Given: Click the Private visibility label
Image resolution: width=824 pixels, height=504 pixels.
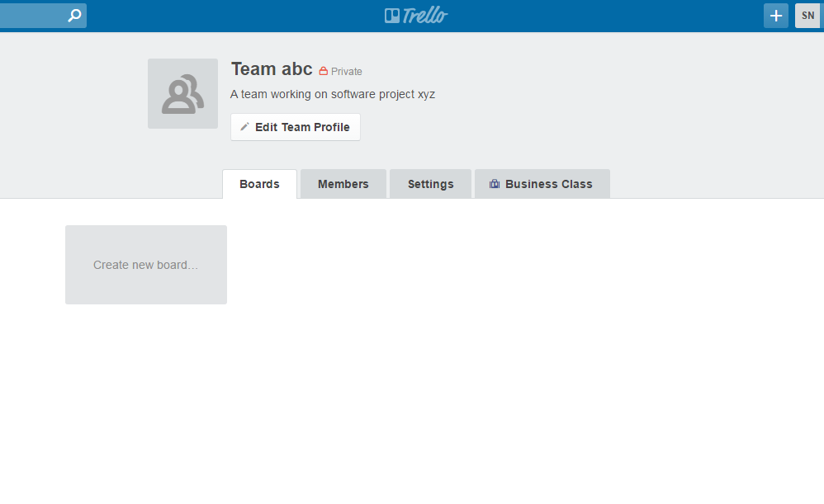Looking at the screenshot, I should pos(346,72).
